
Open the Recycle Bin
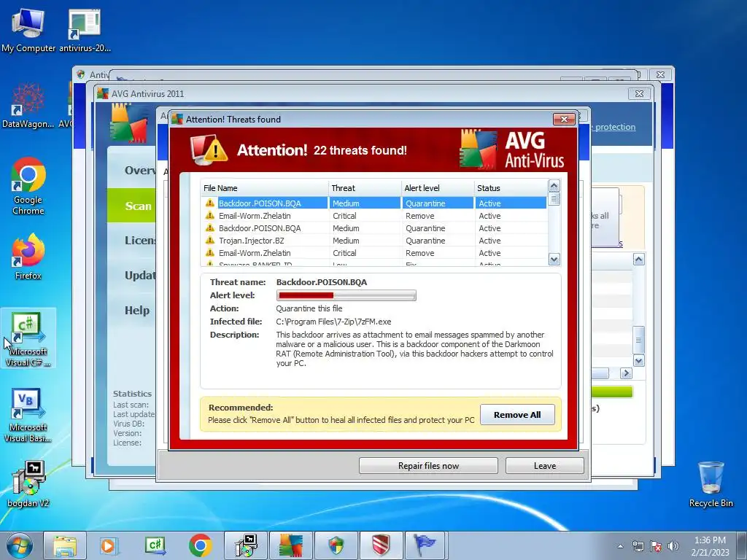(711, 484)
